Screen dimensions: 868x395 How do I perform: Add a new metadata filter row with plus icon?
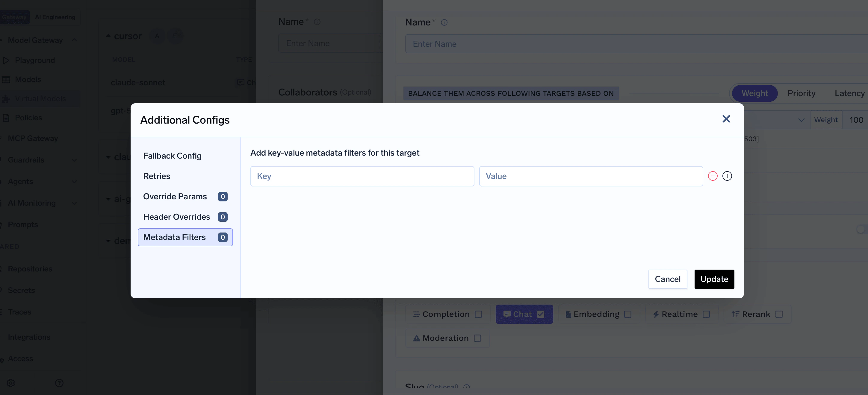click(x=727, y=176)
